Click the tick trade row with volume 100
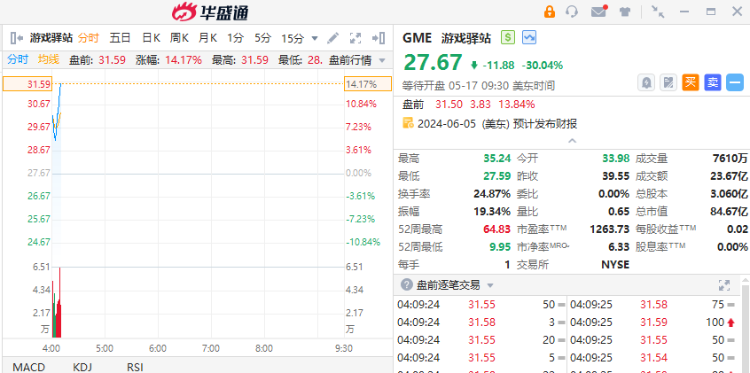Screen dimensions: 750x373 [x=653, y=322]
